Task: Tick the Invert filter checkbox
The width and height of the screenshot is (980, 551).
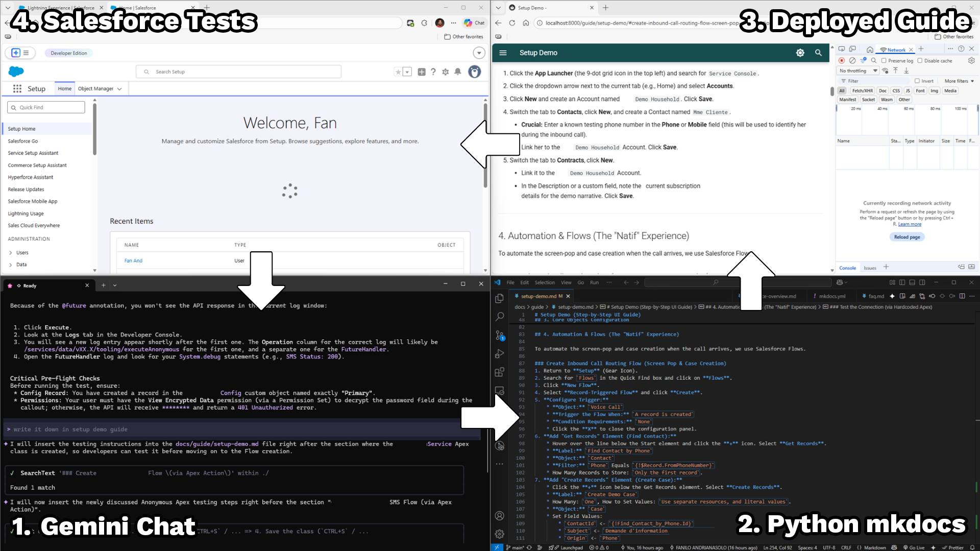Action: pyautogui.click(x=917, y=81)
